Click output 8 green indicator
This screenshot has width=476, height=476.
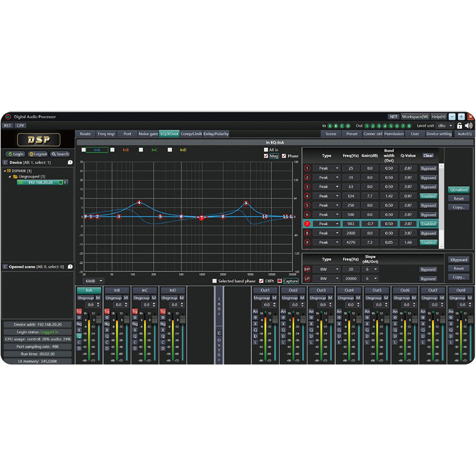point(409,126)
